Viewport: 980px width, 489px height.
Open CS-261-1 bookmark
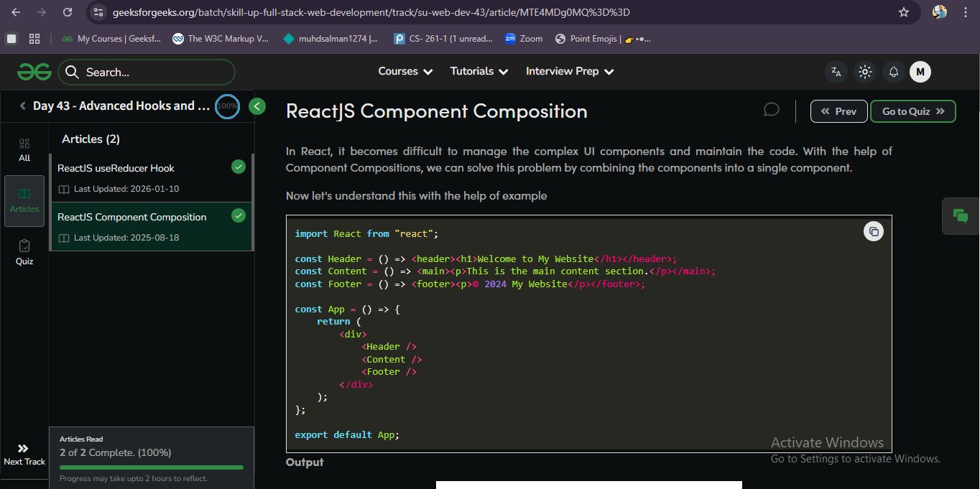point(444,39)
